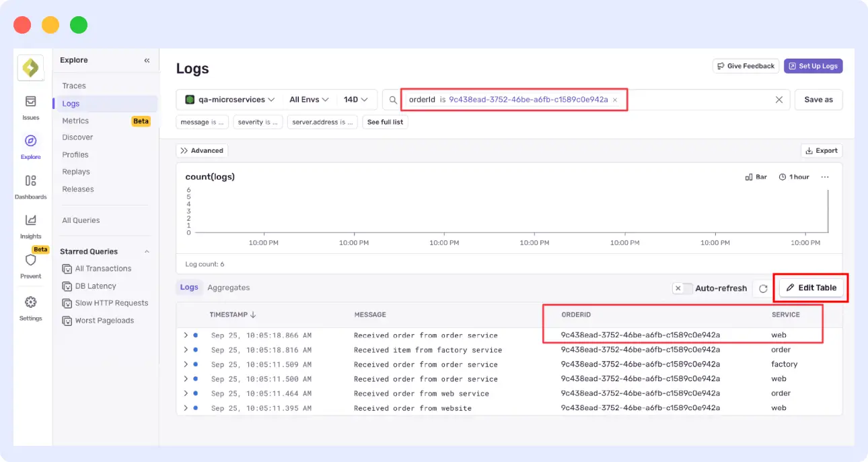Viewport: 868px width, 462px height.
Task: Click the Edit Table button
Action: pyautogui.click(x=811, y=288)
